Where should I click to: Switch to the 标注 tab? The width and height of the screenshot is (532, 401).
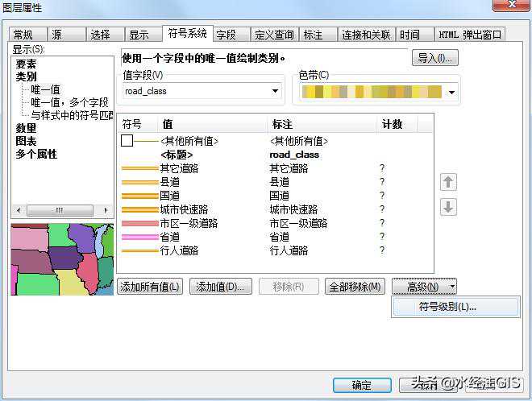(313, 35)
